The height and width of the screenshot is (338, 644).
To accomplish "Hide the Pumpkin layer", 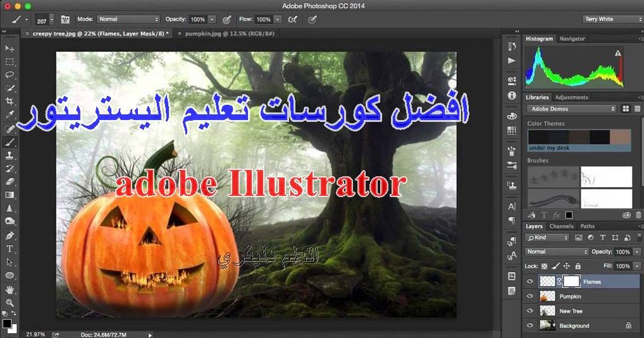I will click(530, 296).
